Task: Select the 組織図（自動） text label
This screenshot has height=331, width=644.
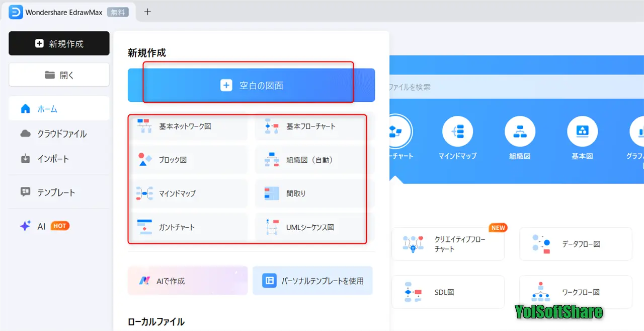Action: pyautogui.click(x=310, y=160)
